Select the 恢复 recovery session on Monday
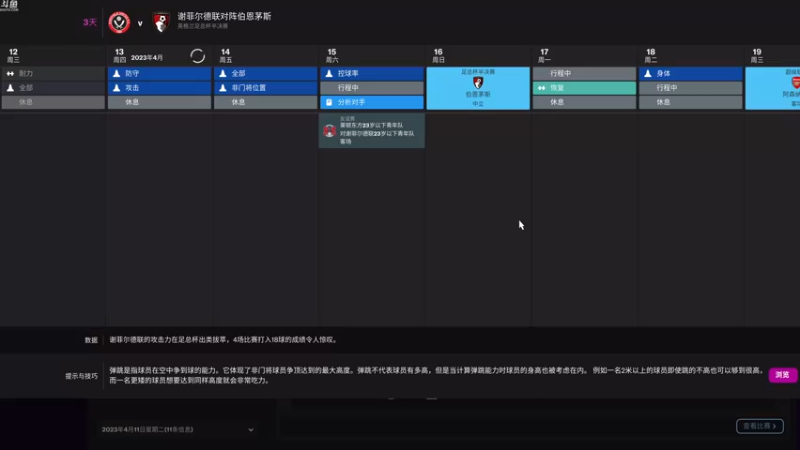The image size is (800, 450). [584, 88]
